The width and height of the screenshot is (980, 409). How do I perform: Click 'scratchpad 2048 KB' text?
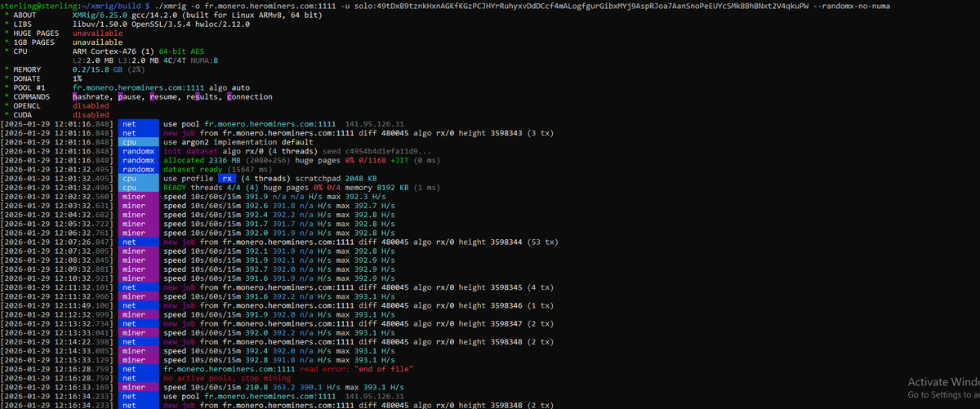pyautogui.click(x=331, y=177)
